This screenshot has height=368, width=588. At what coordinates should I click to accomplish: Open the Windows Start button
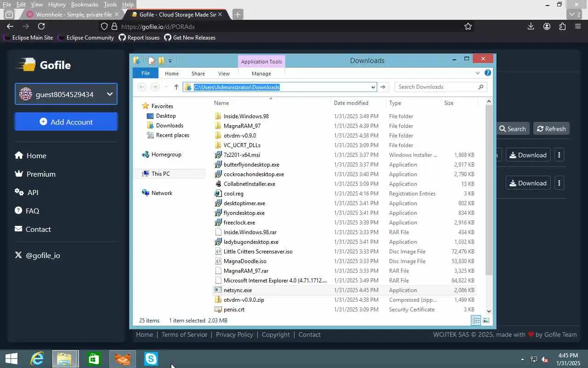click(11, 359)
